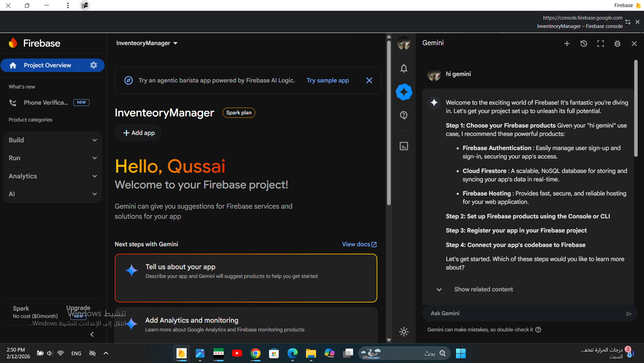644x363 pixels.
Task: Click the Try sample app link
Action: click(328, 80)
